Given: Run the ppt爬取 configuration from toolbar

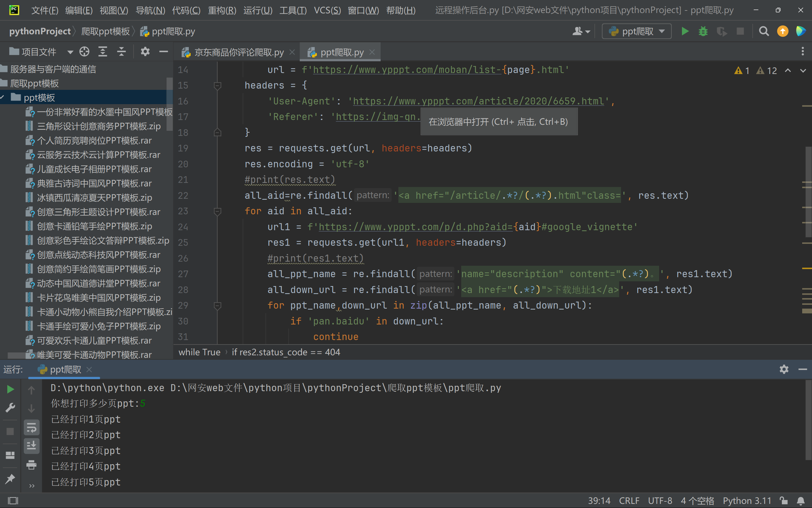Looking at the screenshot, I should click(685, 31).
